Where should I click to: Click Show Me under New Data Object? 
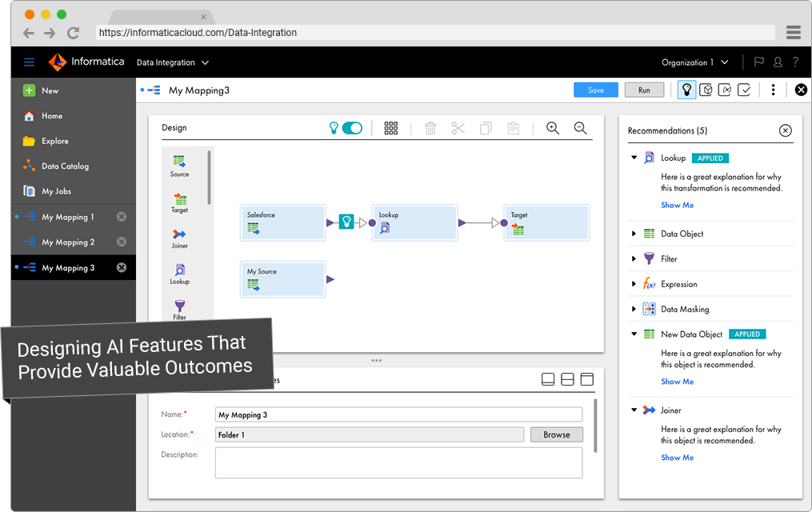click(x=678, y=382)
